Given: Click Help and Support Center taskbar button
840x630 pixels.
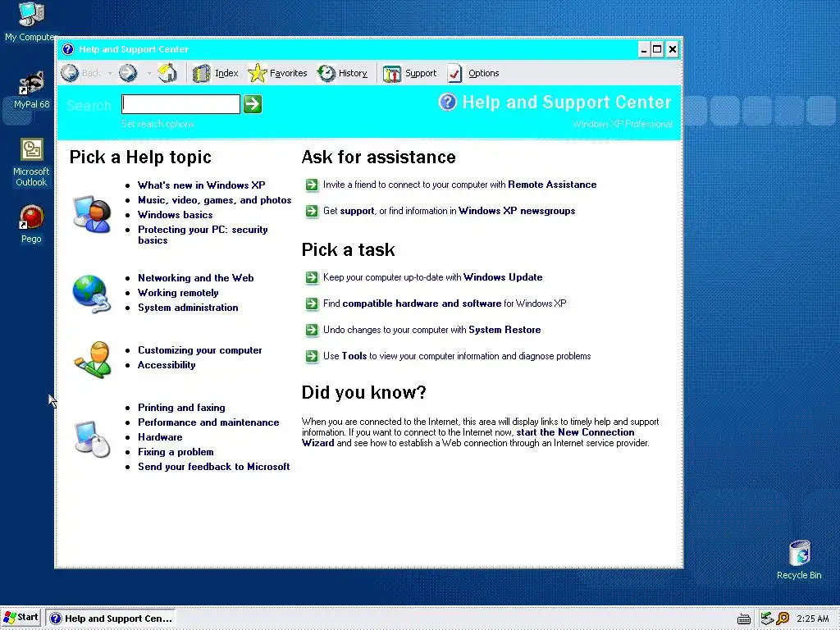Looking at the screenshot, I should [x=111, y=619].
